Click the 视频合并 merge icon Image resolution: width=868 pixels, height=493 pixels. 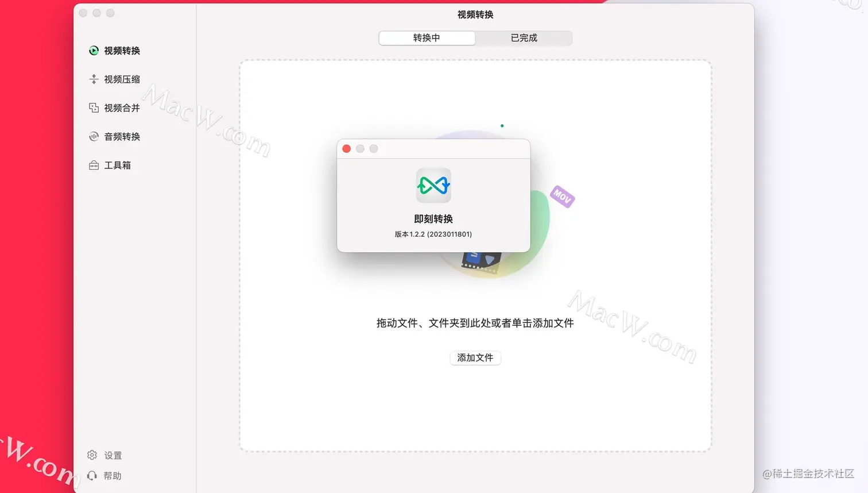(94, 108)
